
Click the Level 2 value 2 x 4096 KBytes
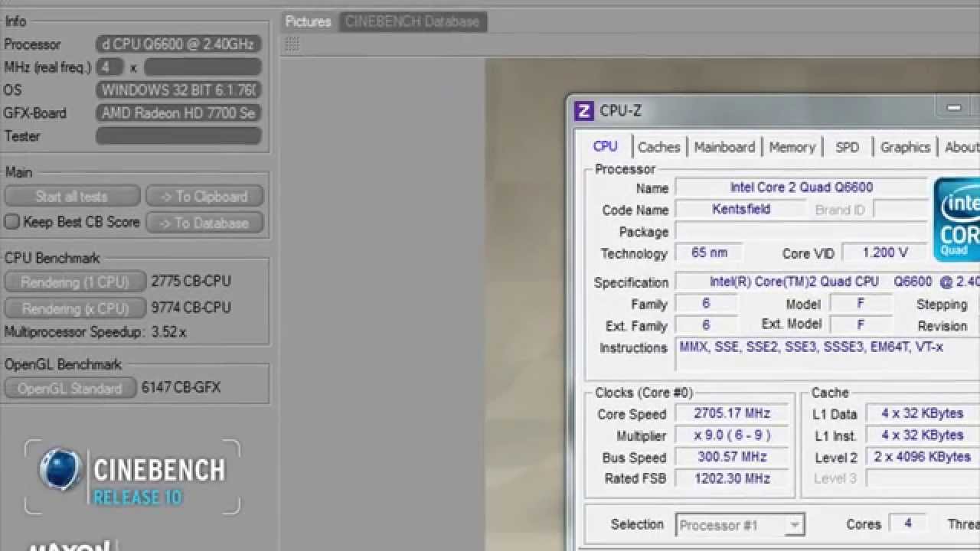[923, 457]
